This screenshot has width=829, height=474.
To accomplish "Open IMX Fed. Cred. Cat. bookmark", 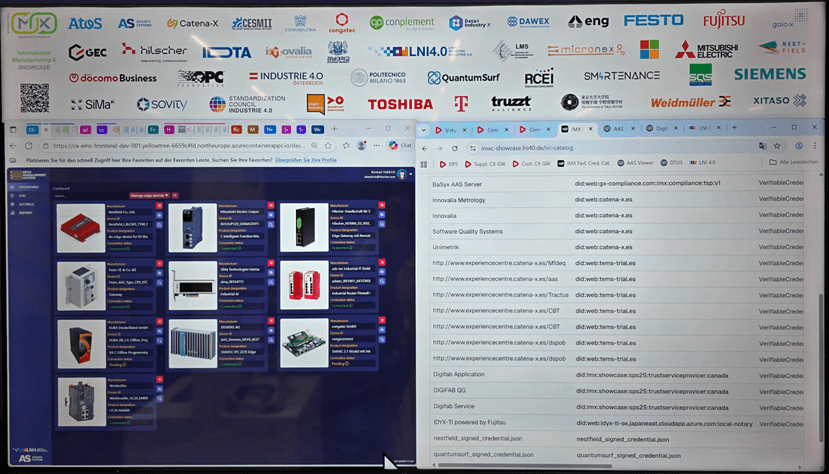I will click(x=583, y=163).
